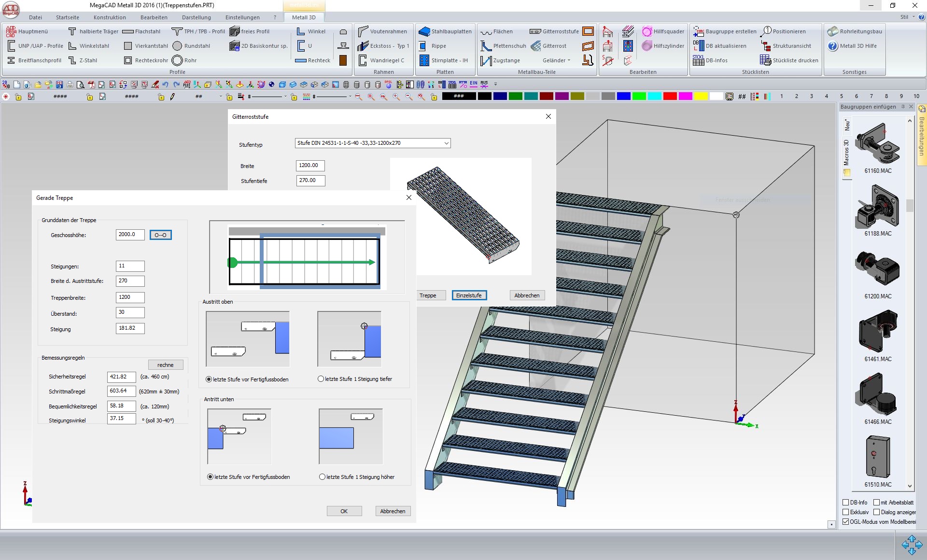Click the Rohr profile tool
Viewport: 927px width, 560px height.
click(x=184, y=60)
